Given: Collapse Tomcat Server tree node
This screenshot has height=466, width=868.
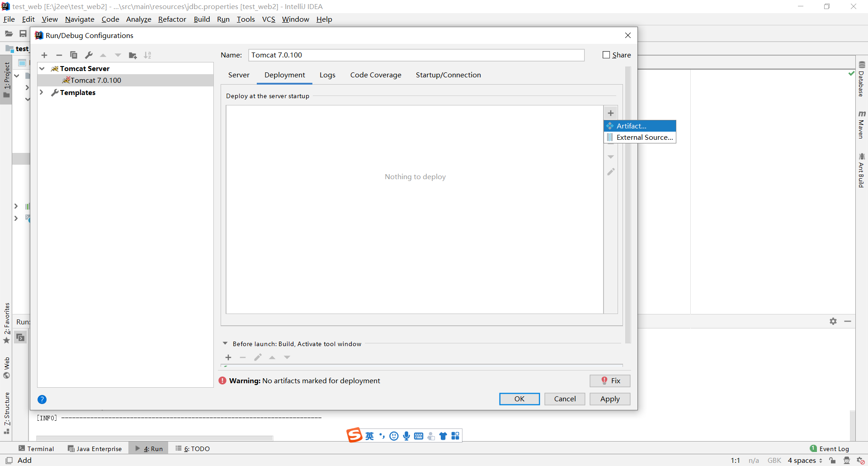Looking at the screenshot, I should coord(42,69).
